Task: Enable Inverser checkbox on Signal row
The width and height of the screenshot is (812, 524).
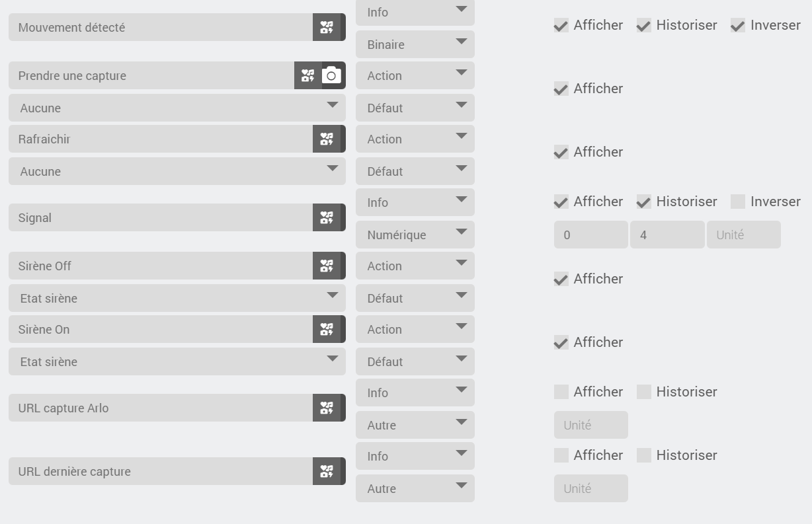Action: coord(738,202)
